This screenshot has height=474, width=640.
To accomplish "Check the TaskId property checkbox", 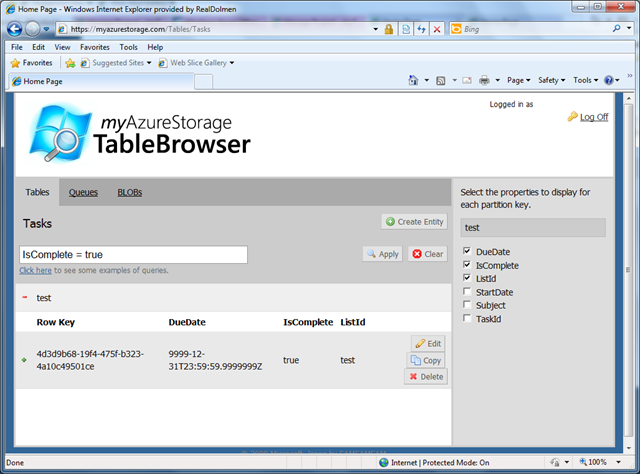I will (x=467, y=318).
